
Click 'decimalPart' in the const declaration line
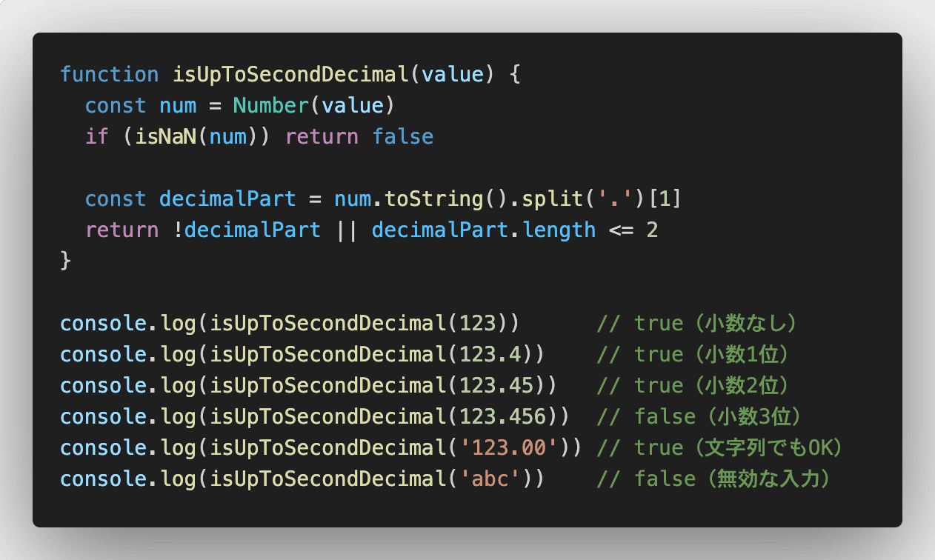pyautogui.click(x=227, y=199)
